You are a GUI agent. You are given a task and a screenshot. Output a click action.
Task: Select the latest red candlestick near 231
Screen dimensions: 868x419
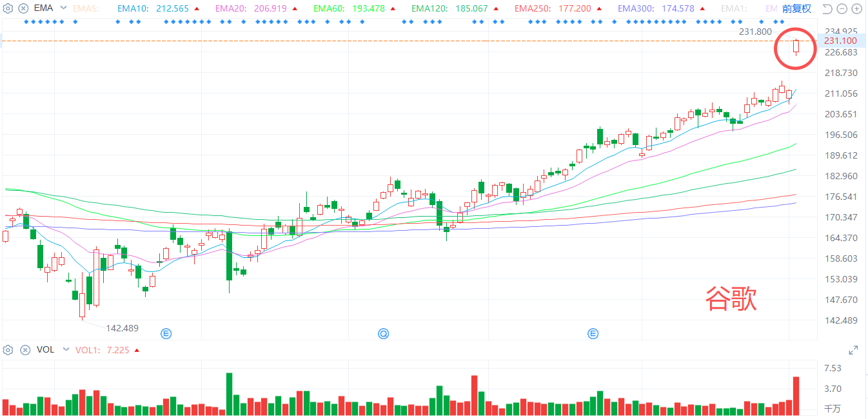(x=796, y=47)
